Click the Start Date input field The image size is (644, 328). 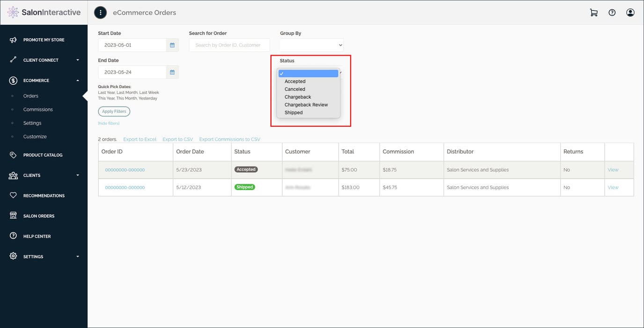tap(132, 45)
